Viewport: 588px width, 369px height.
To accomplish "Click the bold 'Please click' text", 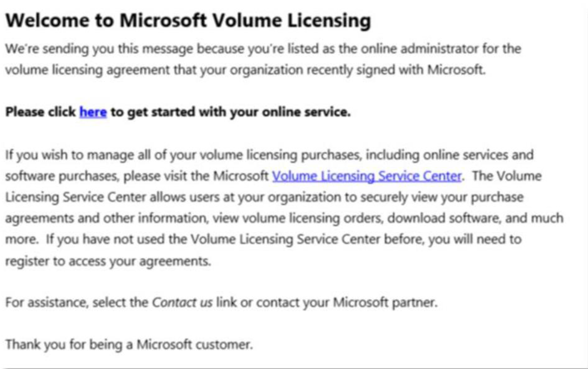I will coord(40,112).
